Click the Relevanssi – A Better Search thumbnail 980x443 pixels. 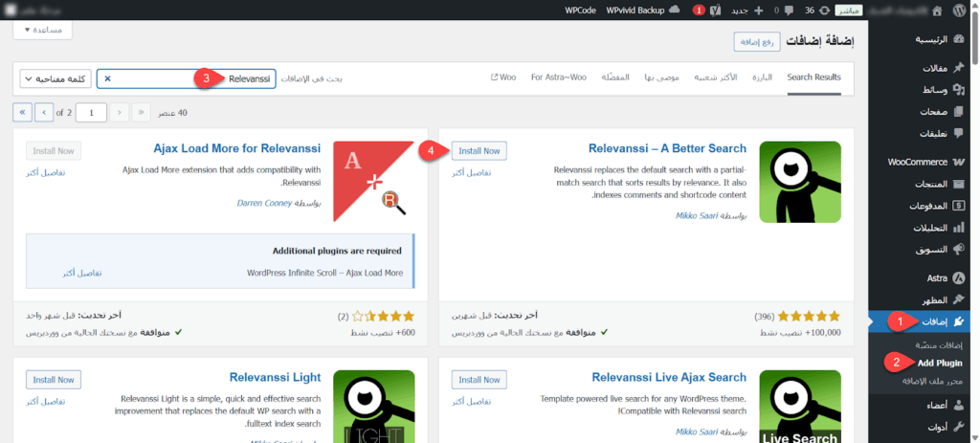(x=800, y=182)
